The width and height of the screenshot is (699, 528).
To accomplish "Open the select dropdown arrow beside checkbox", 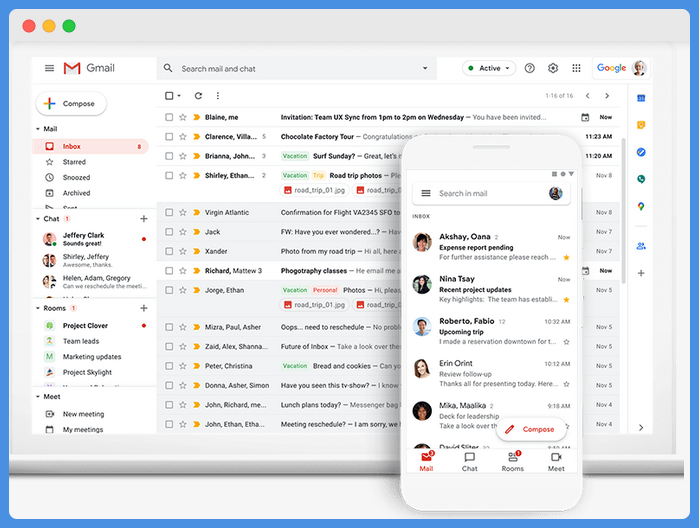I will [179, 95].
